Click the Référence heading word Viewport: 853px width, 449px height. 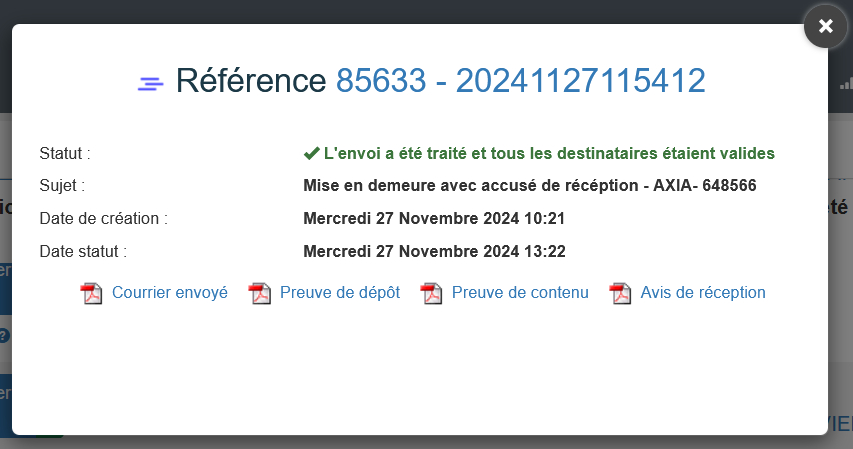coord(251,81)
